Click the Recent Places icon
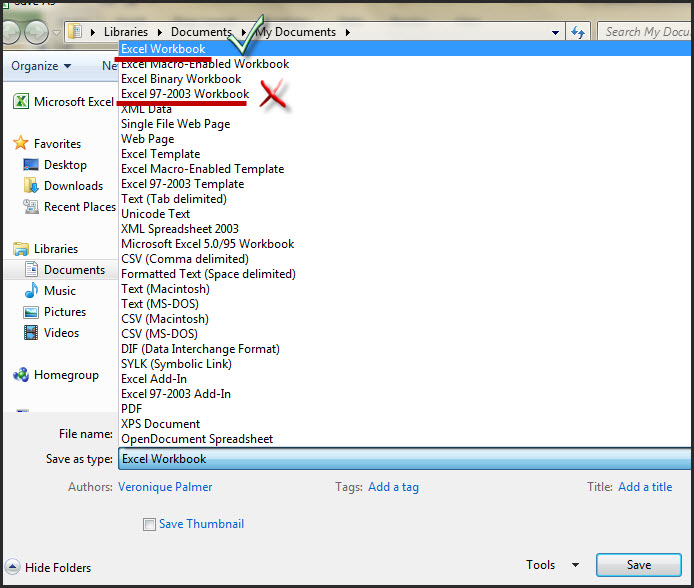Viewport: 694px width, 588px height. [x=30, y=207]
